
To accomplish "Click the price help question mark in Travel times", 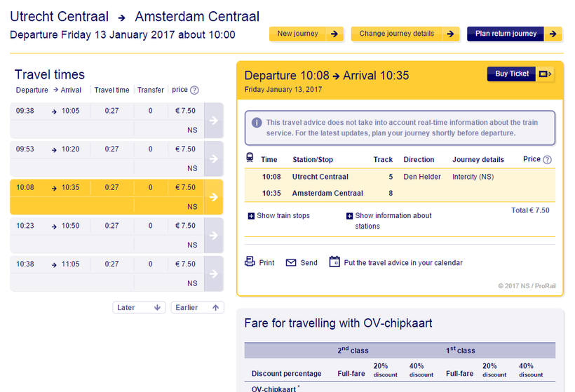I will click(194, 90).
